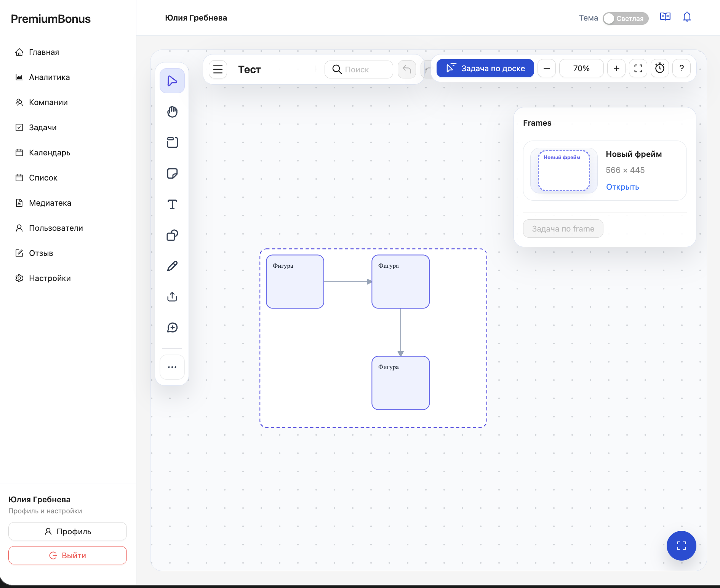The width and height of the screenshot is (720, 588).
Task: Click the Поиск search field
Action: [x=359, y=69]
